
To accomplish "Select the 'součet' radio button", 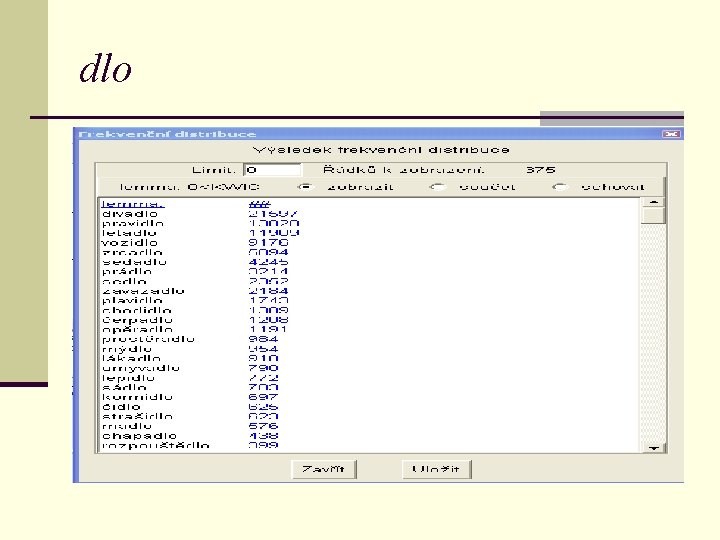I will (x=437, y=187).
